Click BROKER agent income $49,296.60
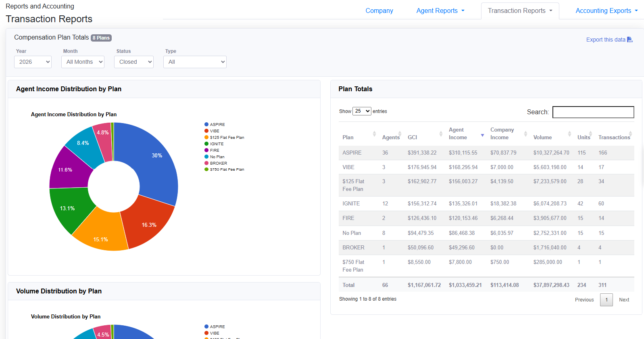This screenshot has height=339, width=644. [462, 247]
